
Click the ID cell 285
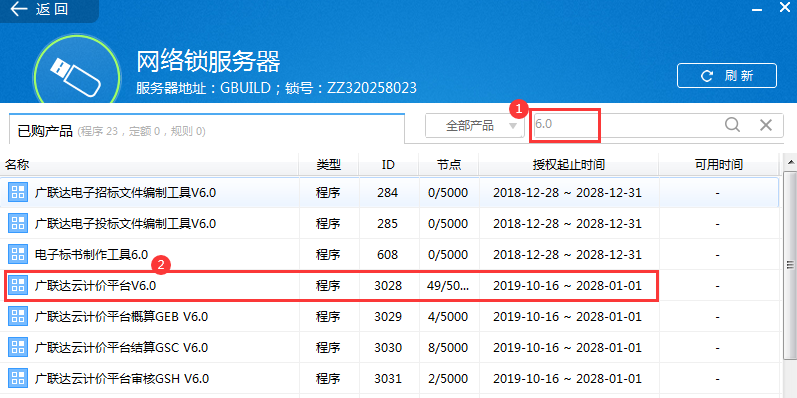pos(388,224)
